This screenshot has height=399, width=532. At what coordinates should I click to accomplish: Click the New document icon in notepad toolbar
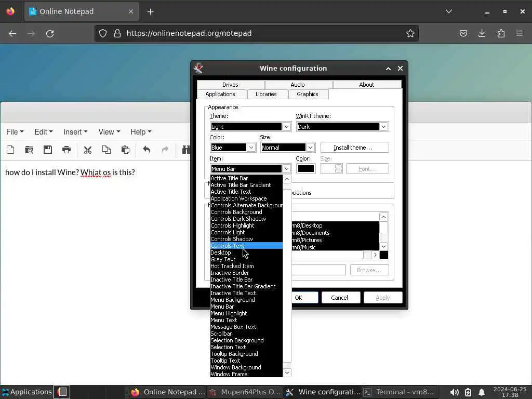[x=10, y=150]
